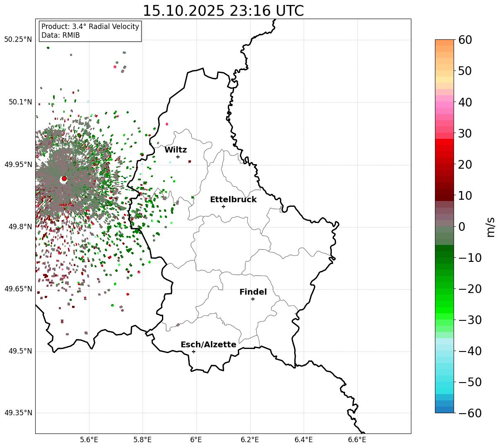
Task: Click the 49.35°N latitude tick label
Action: click(18, 413)
